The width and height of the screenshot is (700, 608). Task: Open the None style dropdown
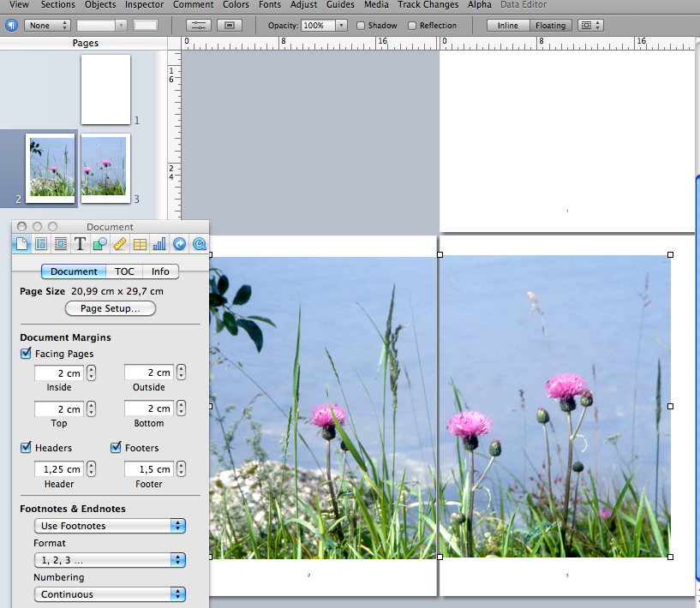pos(48,26)
